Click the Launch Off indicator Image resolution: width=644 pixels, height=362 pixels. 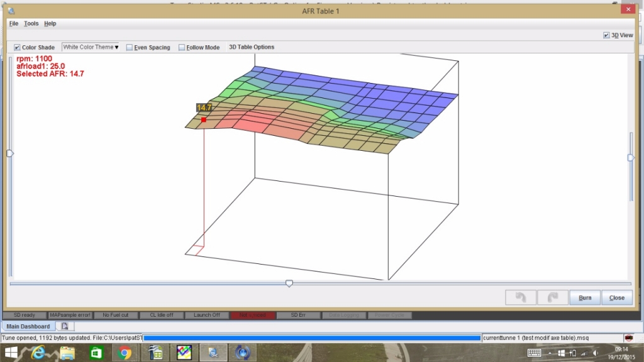tap(206, 315)
